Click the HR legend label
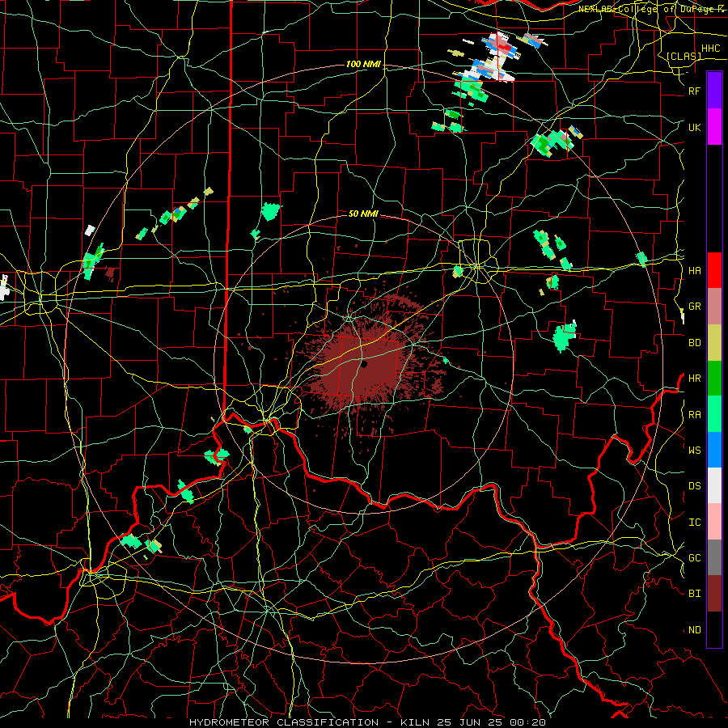728x728 pixels. pyautogui.click(x=695, y=379)
